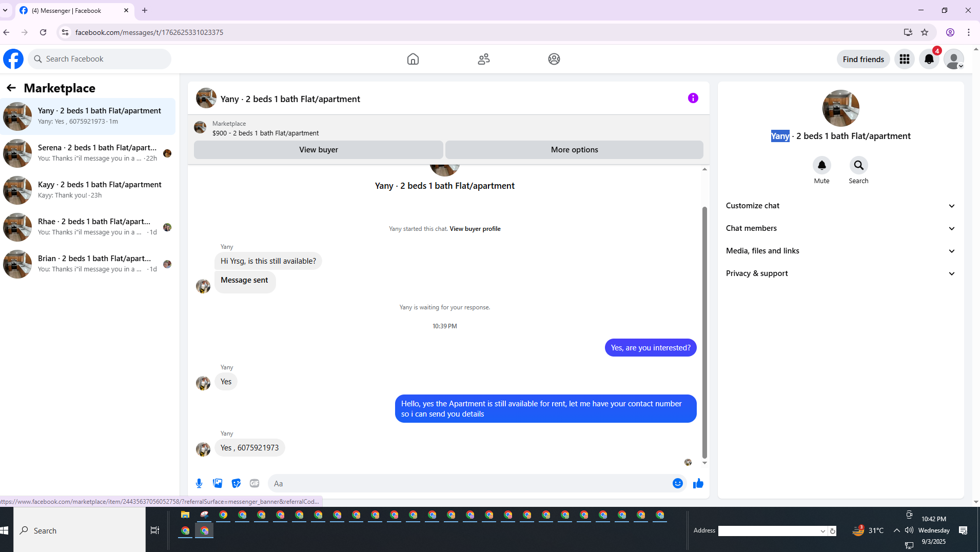Viewport: 980px width, 552px height.
Task: Expand the Privacy & support section
Action: [841, 273]
